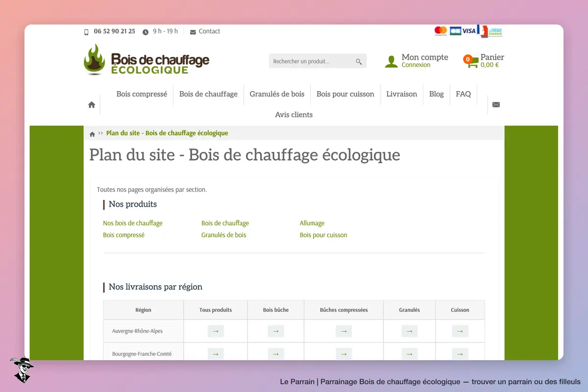
Task: Click Auvergne-Rhône-Alpes Cuisson arrow
Action: tap(460, 331)
